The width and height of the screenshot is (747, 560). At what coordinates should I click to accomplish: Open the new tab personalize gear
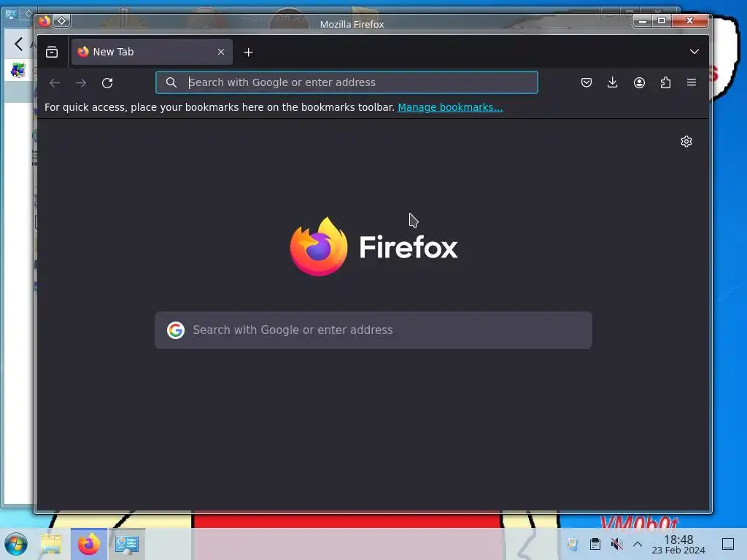[686, 141]
